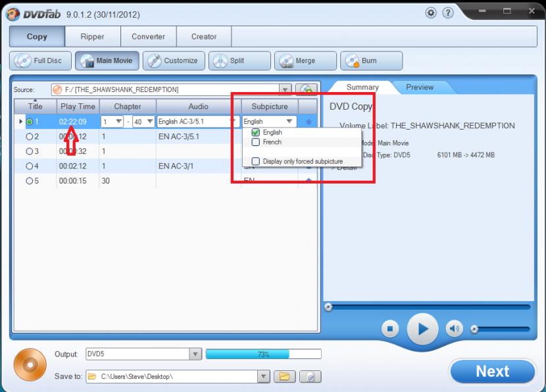Open the Preview tab

click(420, 87)
